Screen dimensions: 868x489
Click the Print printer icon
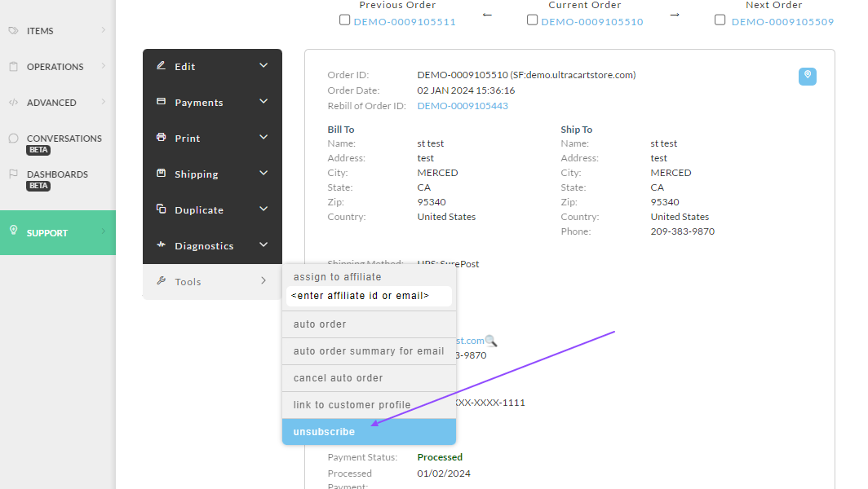point(161,137)
